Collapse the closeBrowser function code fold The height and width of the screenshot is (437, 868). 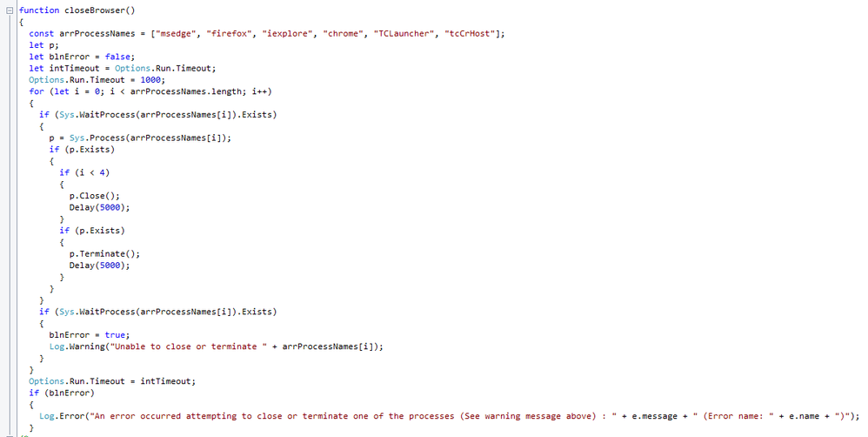point(10,10)
